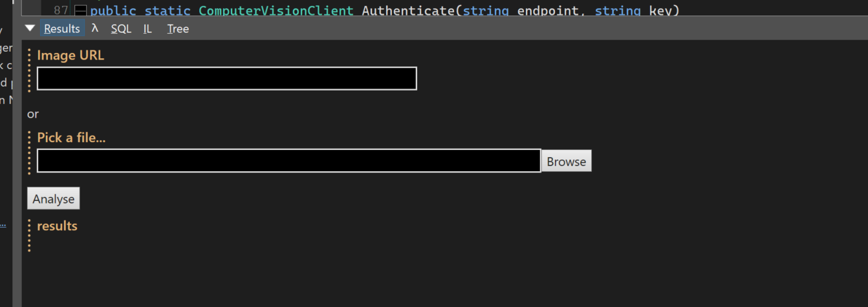Click the Browse button
This screenshot has width=868, height=307.
coord(567,162)
